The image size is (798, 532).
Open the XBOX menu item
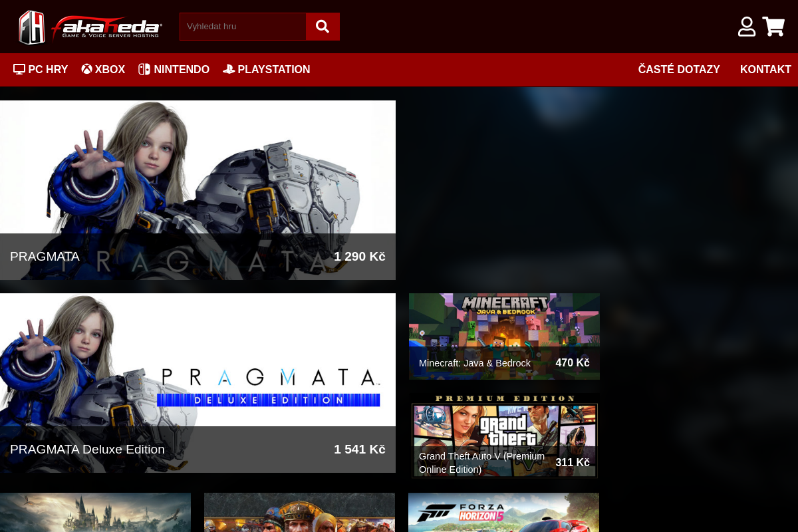[103, 69]
